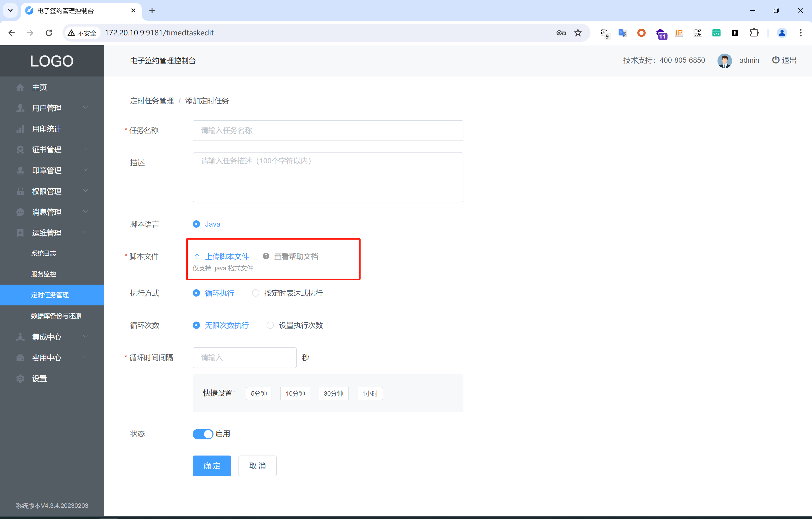Image resolution: width=812 pixels, height=519 pixels.
Task: Bookmark the page with the star icon
Action: tap(578, 33)
